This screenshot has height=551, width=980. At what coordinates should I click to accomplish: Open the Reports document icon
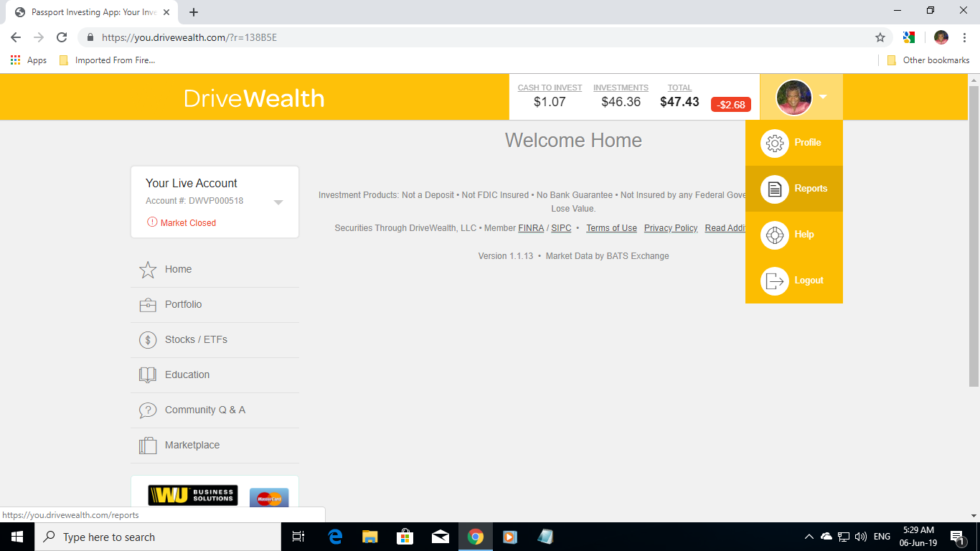point(774,189)
